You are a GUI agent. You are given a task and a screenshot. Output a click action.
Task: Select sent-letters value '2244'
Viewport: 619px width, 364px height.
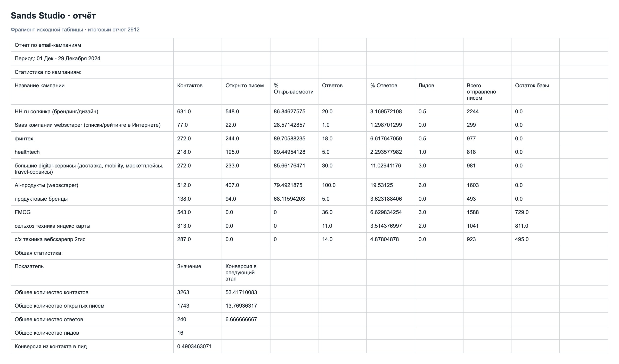[x=473, y=112]
